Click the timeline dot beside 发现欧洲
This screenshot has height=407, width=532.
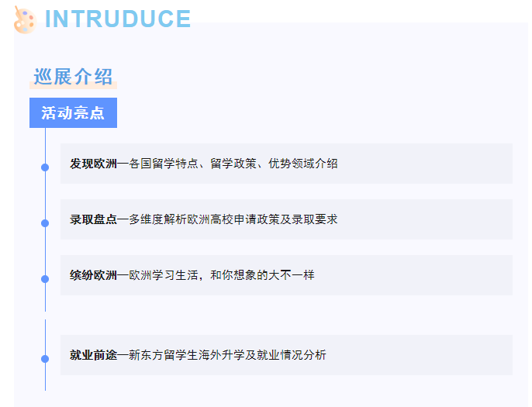[45, 167]
